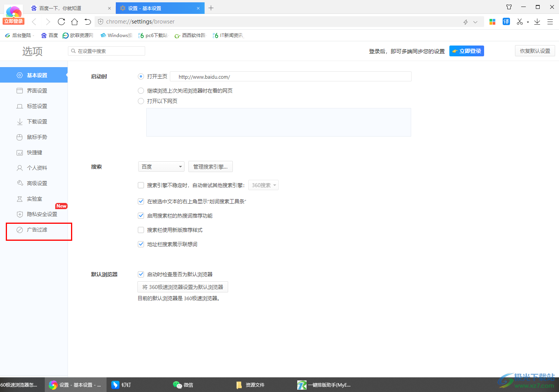Open the 后台登陆 bookmark
The height and width of the screenshot is (392, 559).
coord(19,35)
